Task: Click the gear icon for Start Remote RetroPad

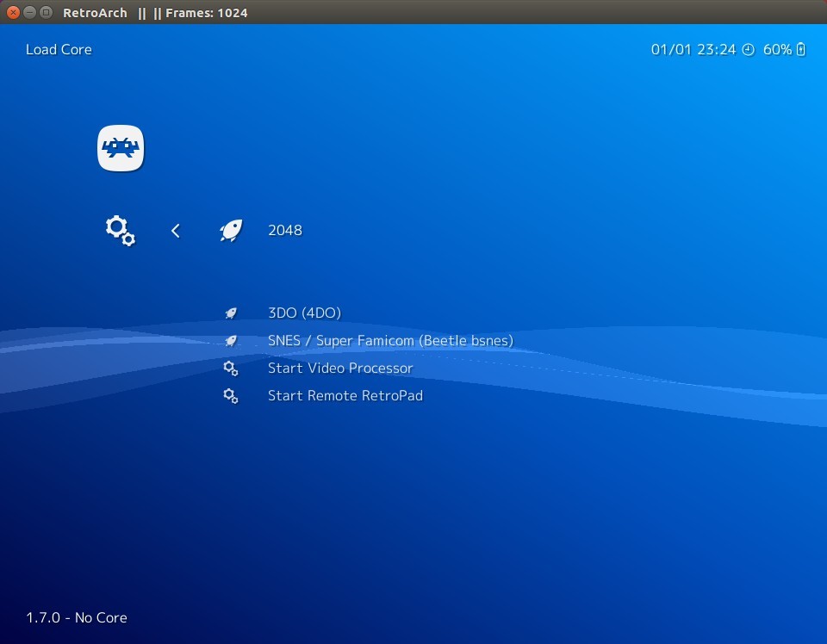Action: coord(230,395)
